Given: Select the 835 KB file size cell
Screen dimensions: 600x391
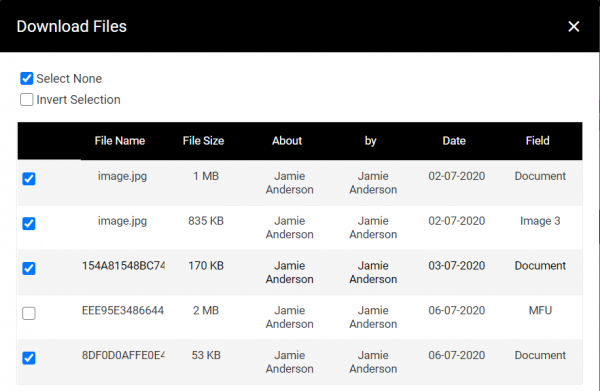Looking at the screenshot, I should (x=206, y=221).
